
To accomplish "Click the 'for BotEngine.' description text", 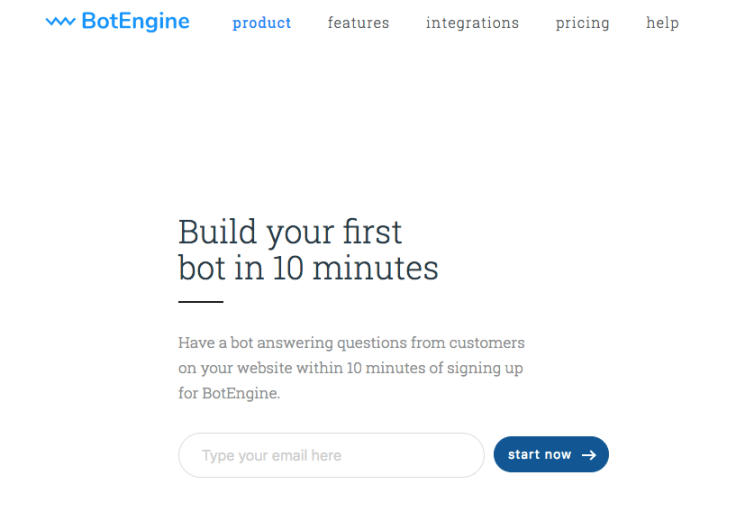I will point(229,393).
